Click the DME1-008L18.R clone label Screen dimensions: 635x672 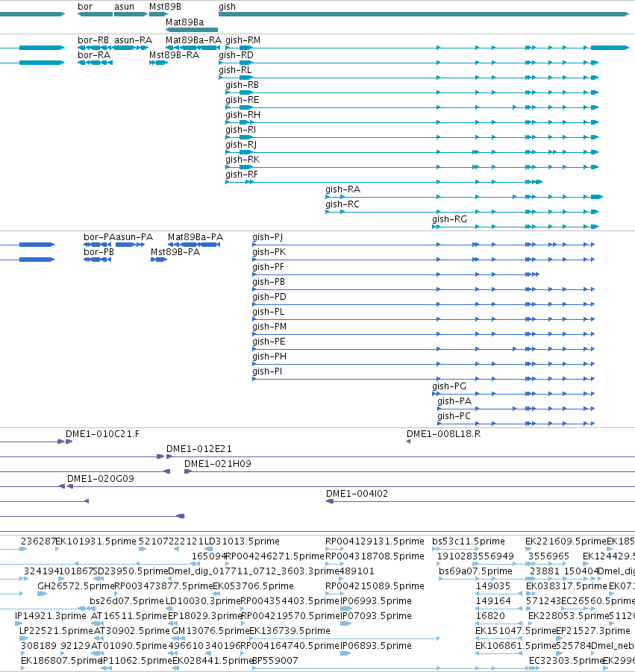click(x=444, y=434)
